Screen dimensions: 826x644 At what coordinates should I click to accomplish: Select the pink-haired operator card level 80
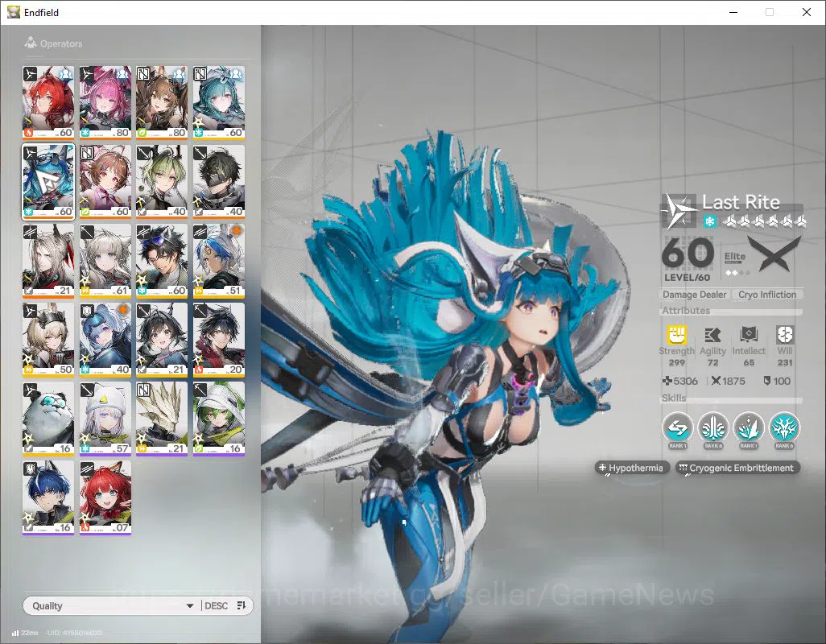[105, 102]
